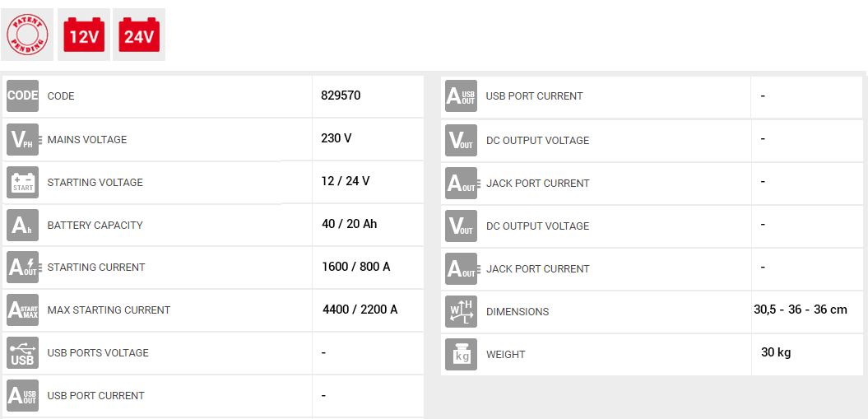The height and width of the screenshot is (419, 868).
Task: Click the 1600 / 800 A value
Action: pyautogui.click(x=355, y=267)
